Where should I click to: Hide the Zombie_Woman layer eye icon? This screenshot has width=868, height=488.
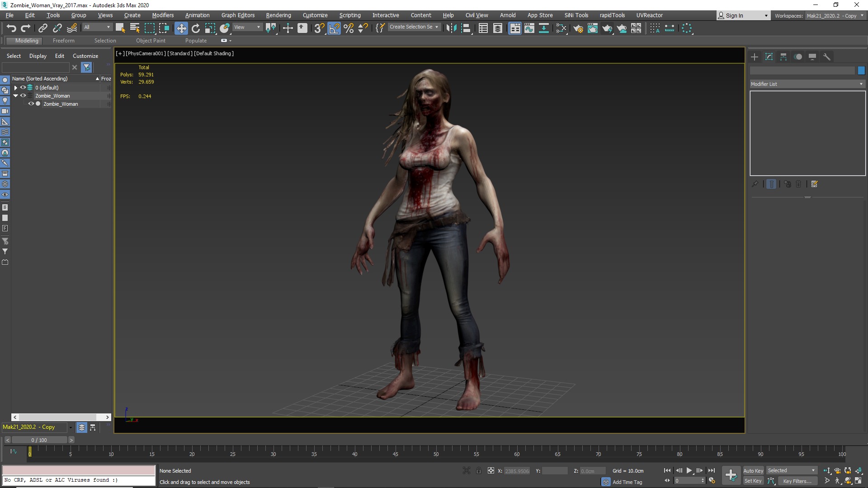pyautogui.click(x=23, y=96)
